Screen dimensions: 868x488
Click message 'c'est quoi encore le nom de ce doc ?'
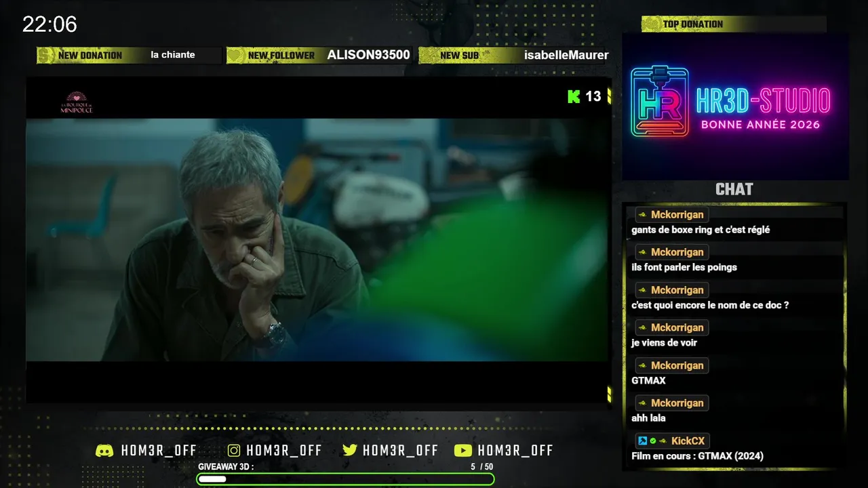click(710, 305)
